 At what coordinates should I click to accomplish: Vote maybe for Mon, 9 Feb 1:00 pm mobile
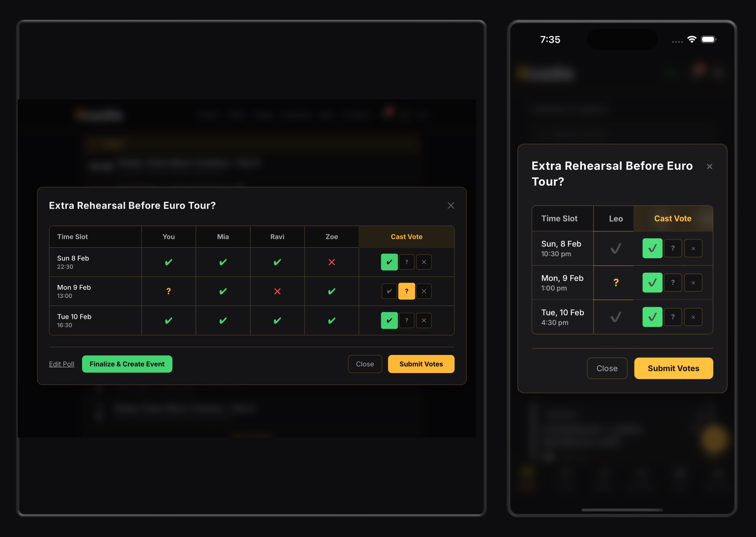pyautogui.click(x=673, y=283)
